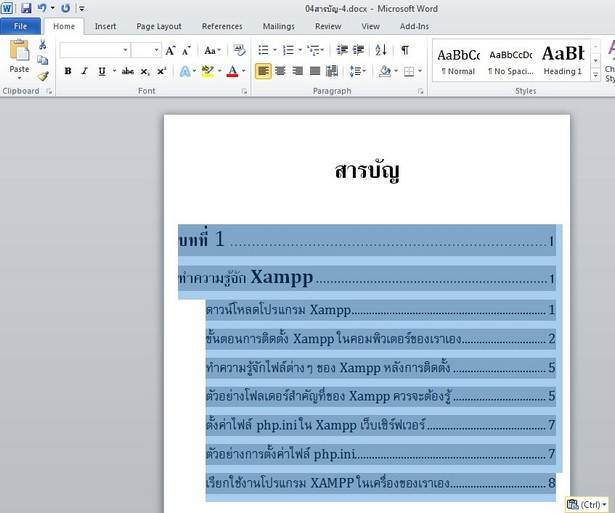This screenshot has height=513, width=615.
Task: Clear all formatting
Action: click(239, 50)
